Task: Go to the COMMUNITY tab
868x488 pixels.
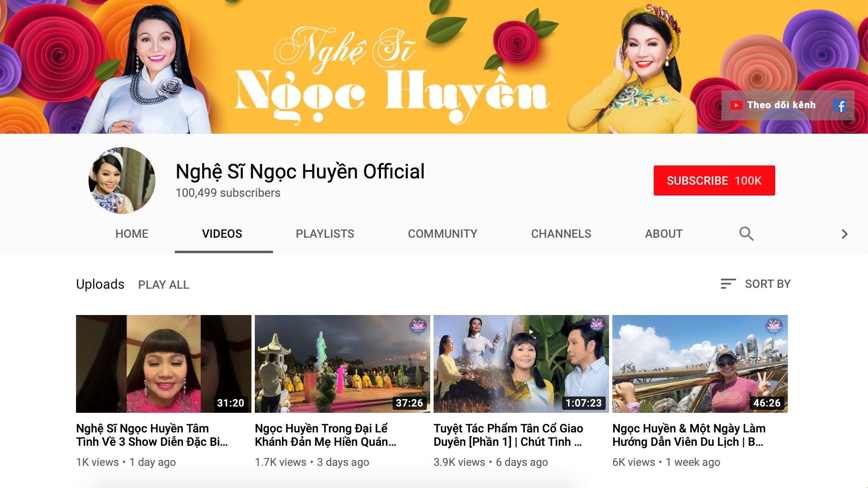Action: tap(442, 234)
